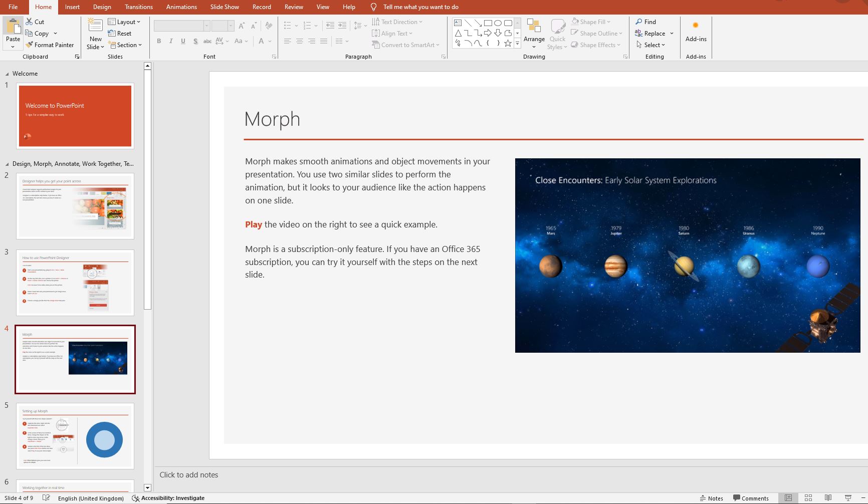Toggle the Comments pane in status bar

coord(751,498)
